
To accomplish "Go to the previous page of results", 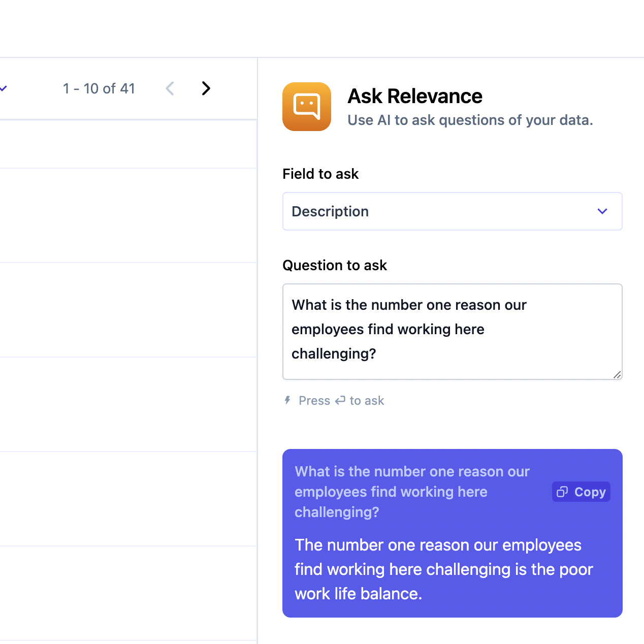I will pyautogui.click(x=170, y=88).
